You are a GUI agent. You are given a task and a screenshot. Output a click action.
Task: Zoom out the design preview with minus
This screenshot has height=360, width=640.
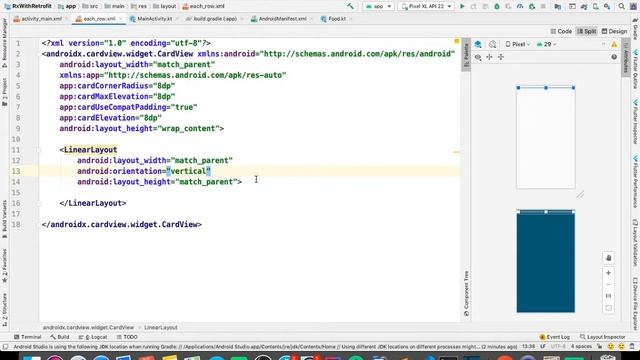pyautogui.click(x=608, y=284)
